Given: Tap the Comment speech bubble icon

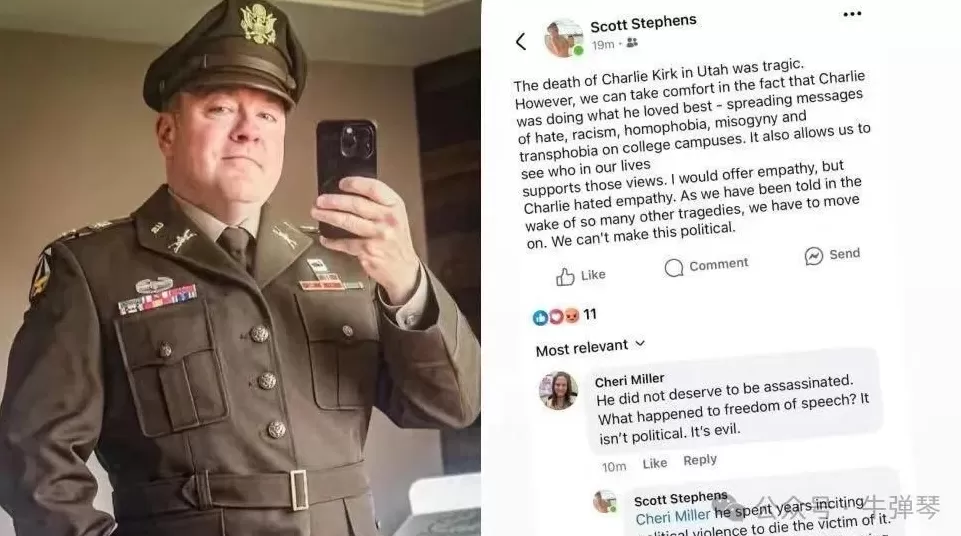Looking at the screenshot, I should (x=674, y=268).
